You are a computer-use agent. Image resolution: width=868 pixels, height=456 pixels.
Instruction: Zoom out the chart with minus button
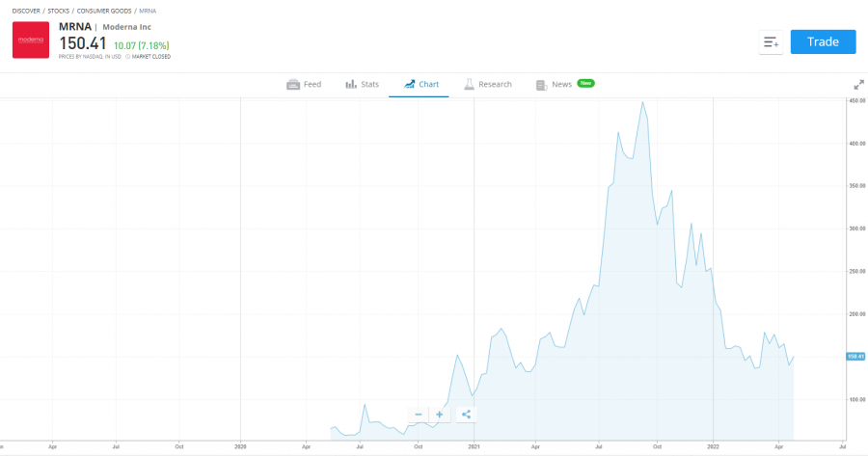pyautogui.click(x=419, y=415)
